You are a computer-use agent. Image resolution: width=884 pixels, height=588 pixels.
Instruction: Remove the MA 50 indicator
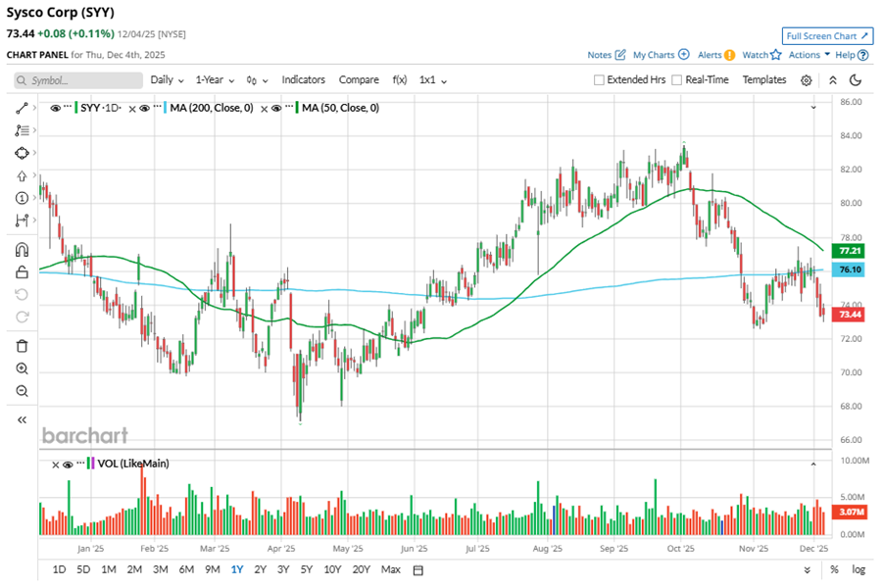(264, 109)
